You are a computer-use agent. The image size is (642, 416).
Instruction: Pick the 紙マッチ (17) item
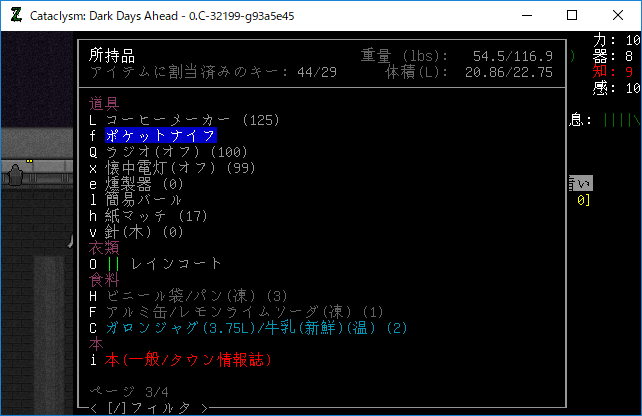pos(156,216)
